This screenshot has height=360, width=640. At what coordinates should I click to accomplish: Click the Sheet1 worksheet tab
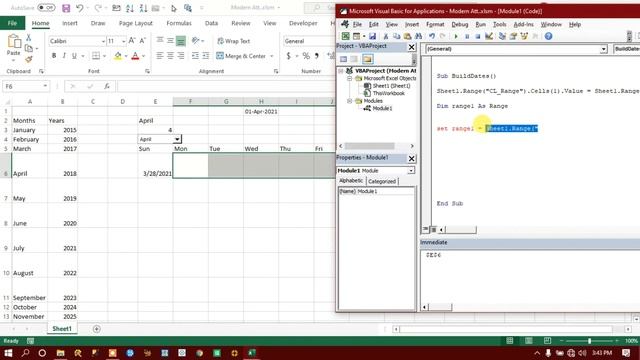coord(62,329)
